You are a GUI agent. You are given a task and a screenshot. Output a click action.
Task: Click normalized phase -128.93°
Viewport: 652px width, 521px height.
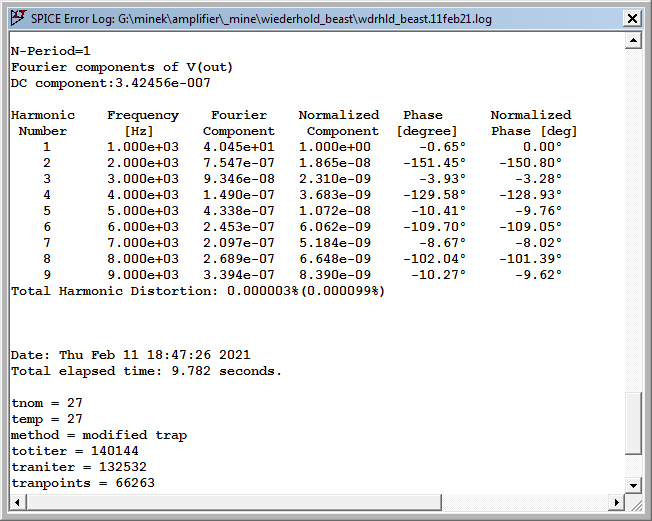[531, 195]
